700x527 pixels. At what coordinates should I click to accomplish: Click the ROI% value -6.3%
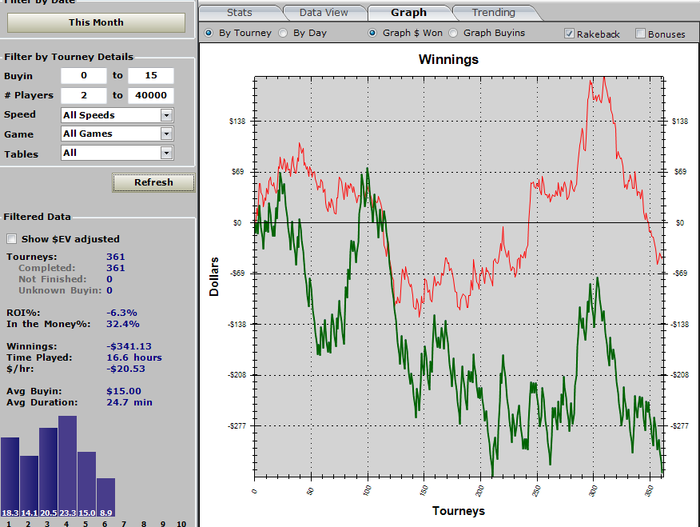[x=122, y=313]
